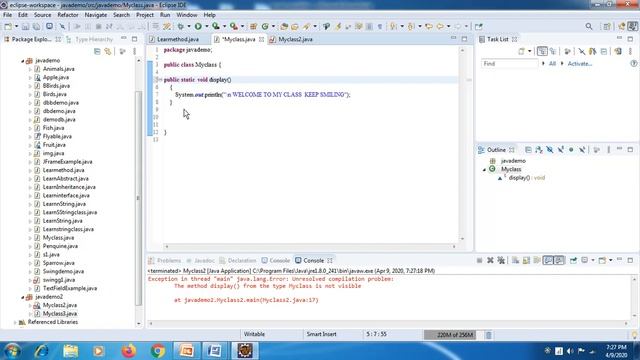Toggle Show Console on Standard Error change

point(559,260)
